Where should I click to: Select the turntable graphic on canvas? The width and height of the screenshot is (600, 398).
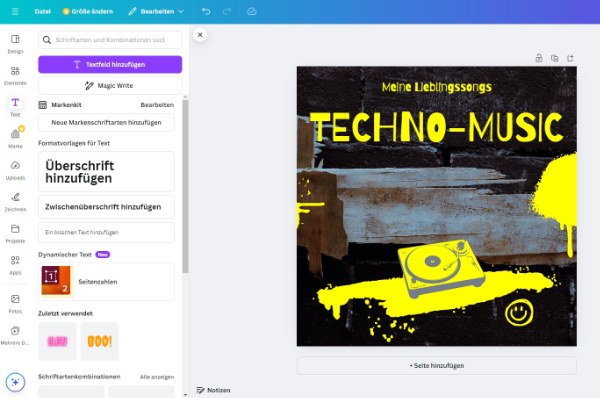click(x=441, y=268)
